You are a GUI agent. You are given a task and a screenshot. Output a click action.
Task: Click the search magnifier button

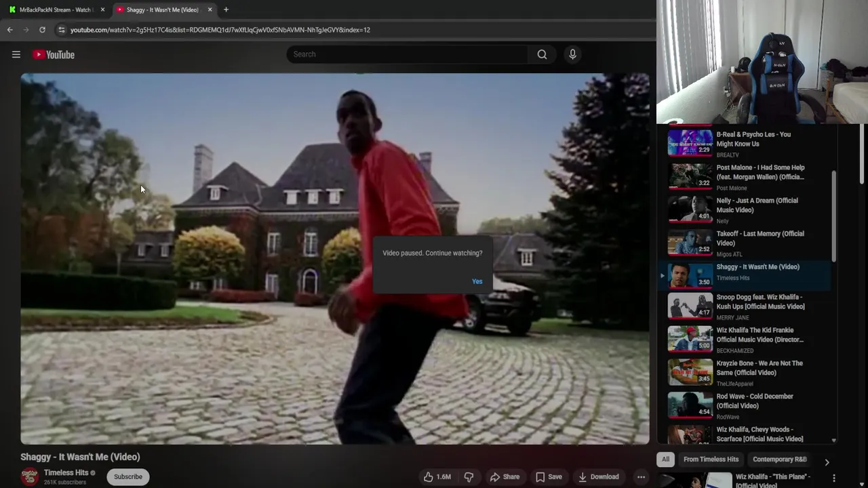pos(542,54)
